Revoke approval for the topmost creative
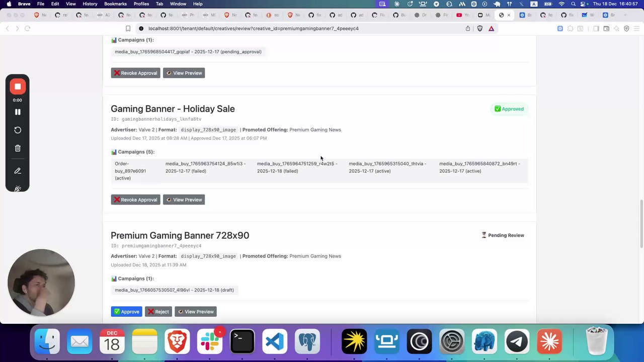 [x=135, y=73]
